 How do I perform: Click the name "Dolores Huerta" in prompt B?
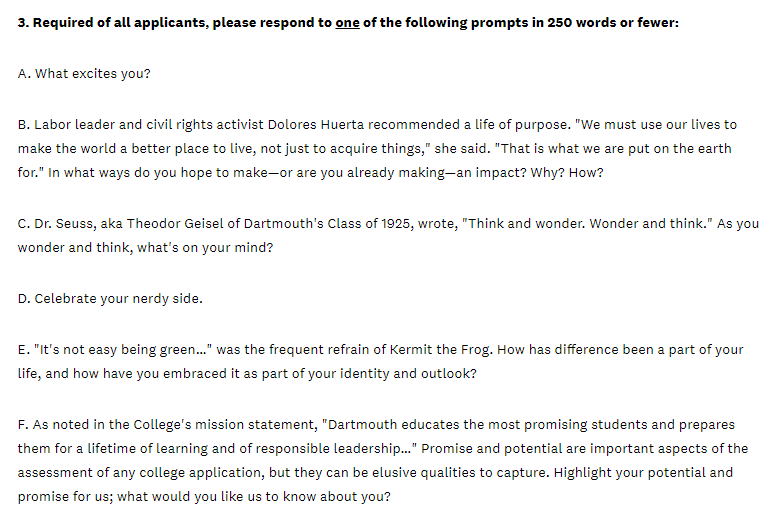tap(316, 125)
